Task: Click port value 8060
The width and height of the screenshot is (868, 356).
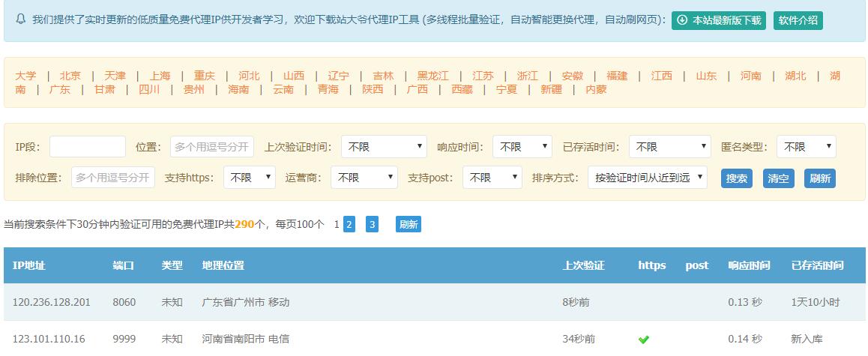Action: click(124, 302)
